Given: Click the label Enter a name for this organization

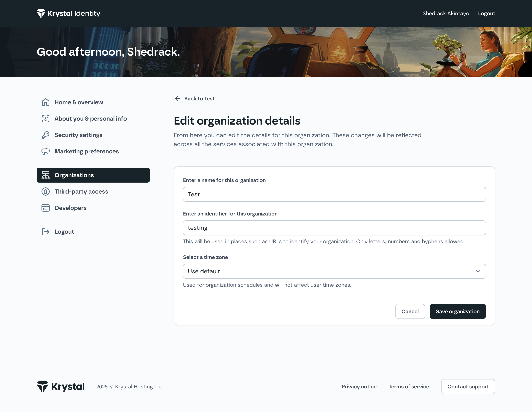Looking at the screenshot, I should tap(224, 180).
